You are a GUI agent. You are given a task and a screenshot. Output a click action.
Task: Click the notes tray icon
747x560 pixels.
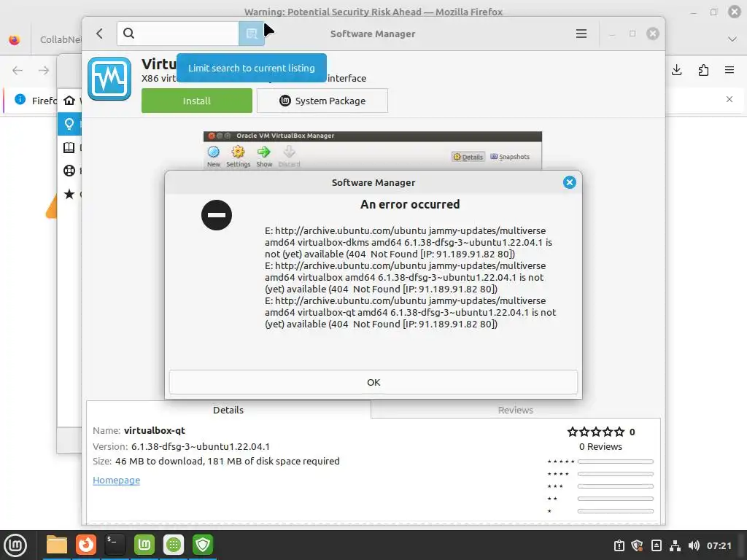(x=657, y=545)
